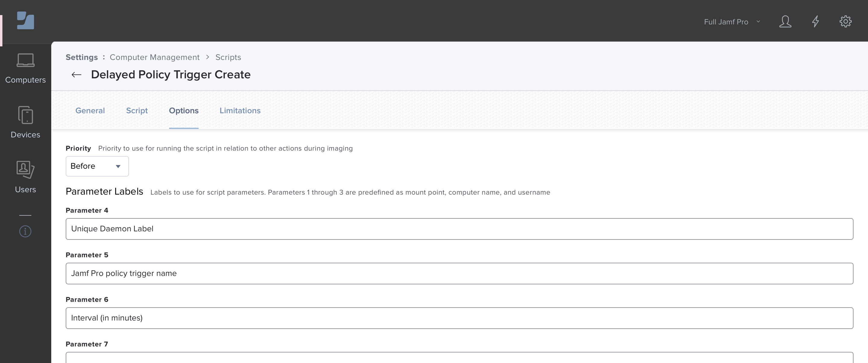Screen dimensions: 868x363
Task: Click the info panel sidebar icon
Action: click(25, 231)
